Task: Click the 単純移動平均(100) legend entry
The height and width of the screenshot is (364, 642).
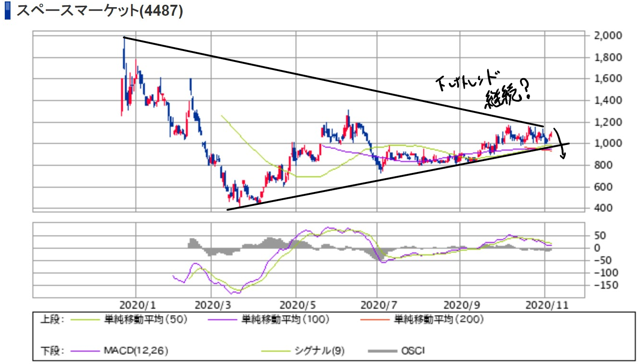Action: pyautogui.click(x=285, y=320)
